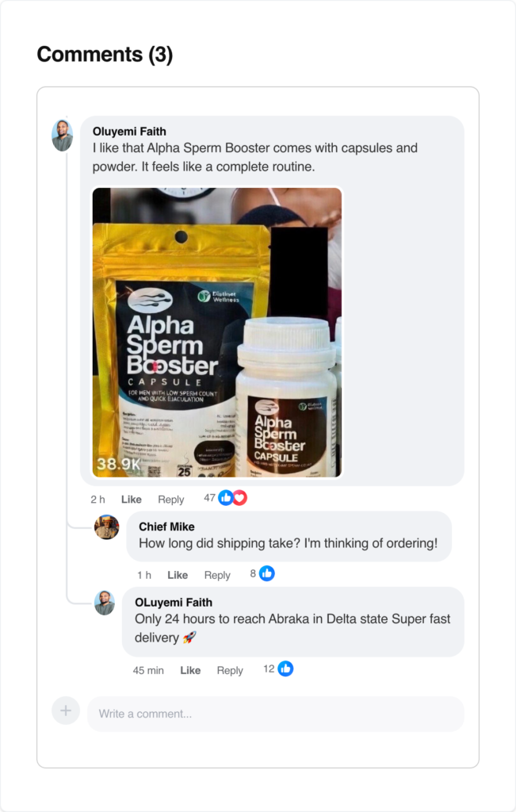Click the blue thumbs-up reaction next to 47
Viewport: 516px width, 812px height.
[226, 498]
